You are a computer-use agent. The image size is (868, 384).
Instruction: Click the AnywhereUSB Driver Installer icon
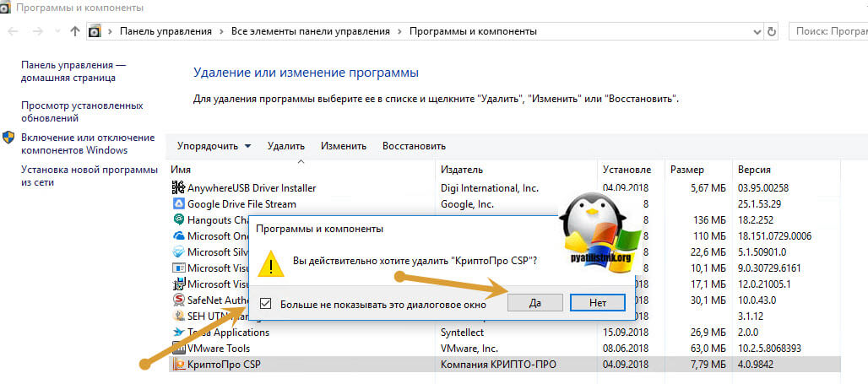point(178,187)
